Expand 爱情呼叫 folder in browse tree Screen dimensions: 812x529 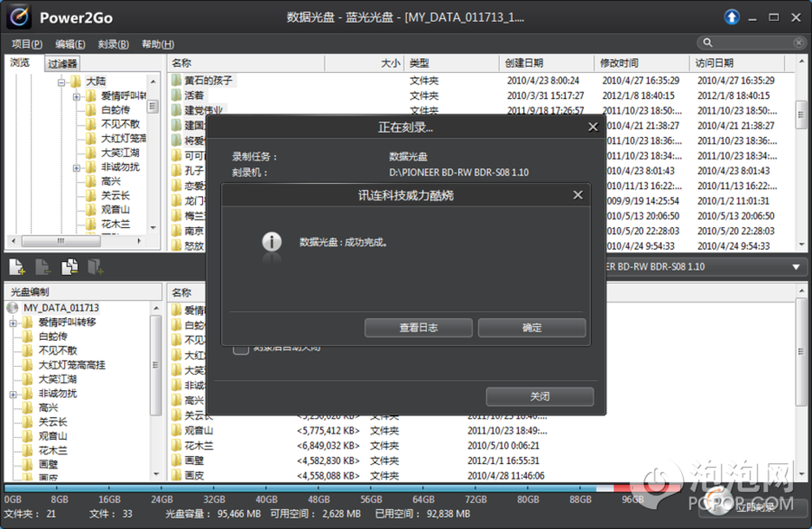coord(76,97)
